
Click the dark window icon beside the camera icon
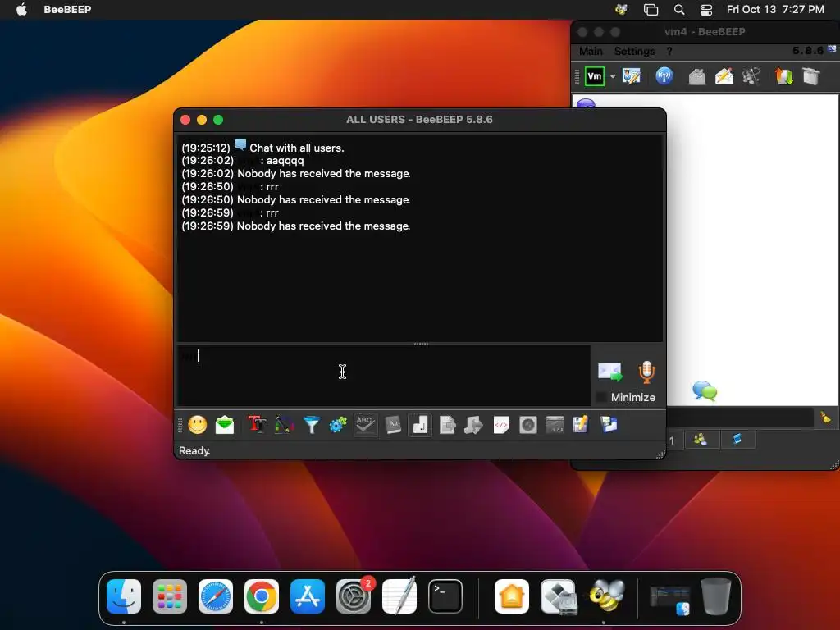pyautogui.click(x=555, y=426)
